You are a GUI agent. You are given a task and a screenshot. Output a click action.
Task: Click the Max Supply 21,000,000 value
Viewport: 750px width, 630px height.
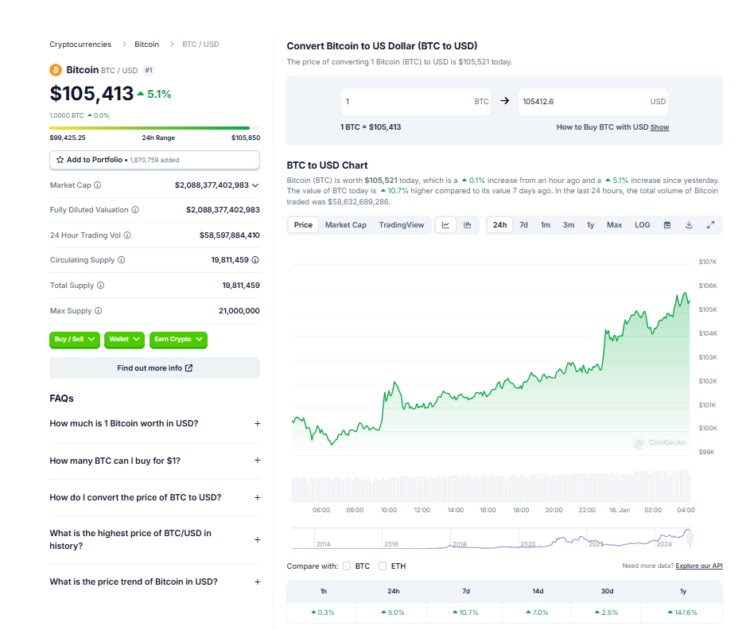point(239,311)
